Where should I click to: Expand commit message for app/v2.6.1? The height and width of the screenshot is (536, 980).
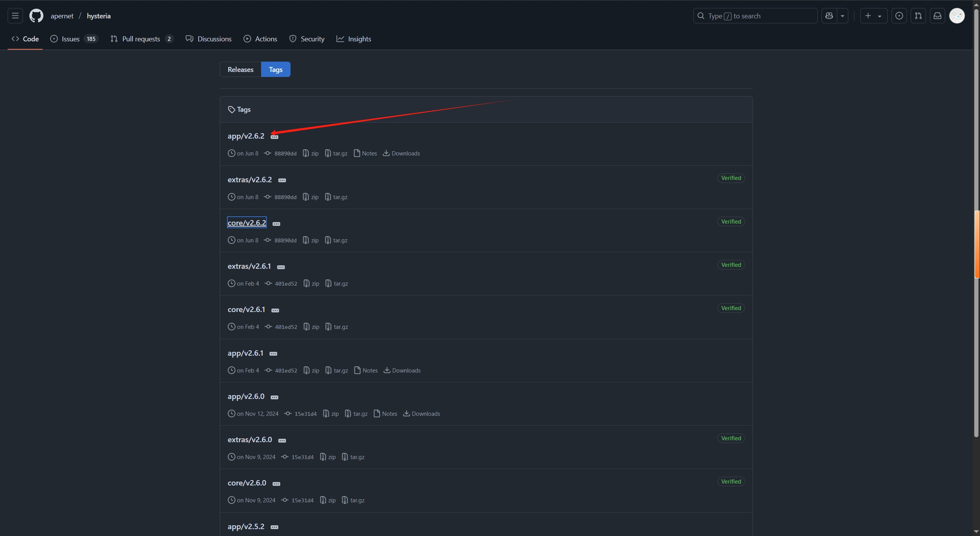(273, 354)
